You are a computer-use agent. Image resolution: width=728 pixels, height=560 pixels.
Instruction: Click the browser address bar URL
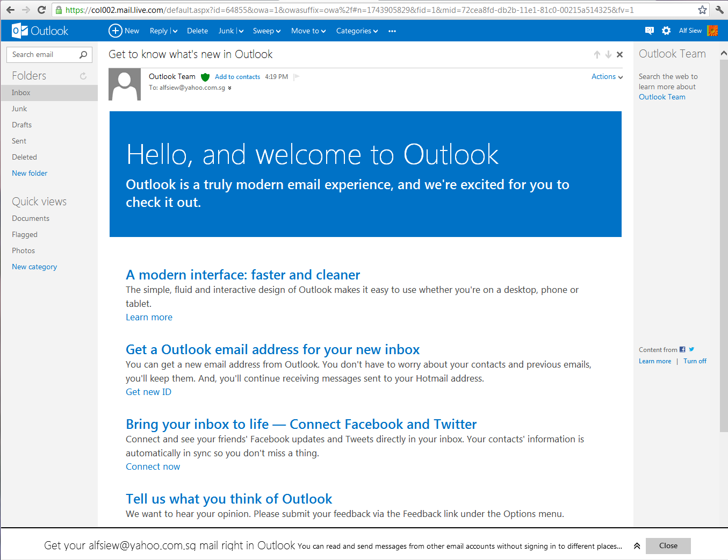349,10
